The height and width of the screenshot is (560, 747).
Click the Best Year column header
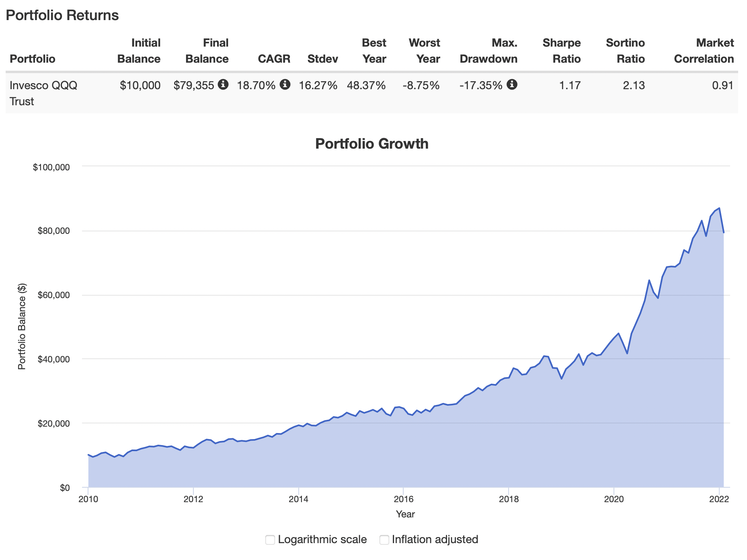(374, 51)
